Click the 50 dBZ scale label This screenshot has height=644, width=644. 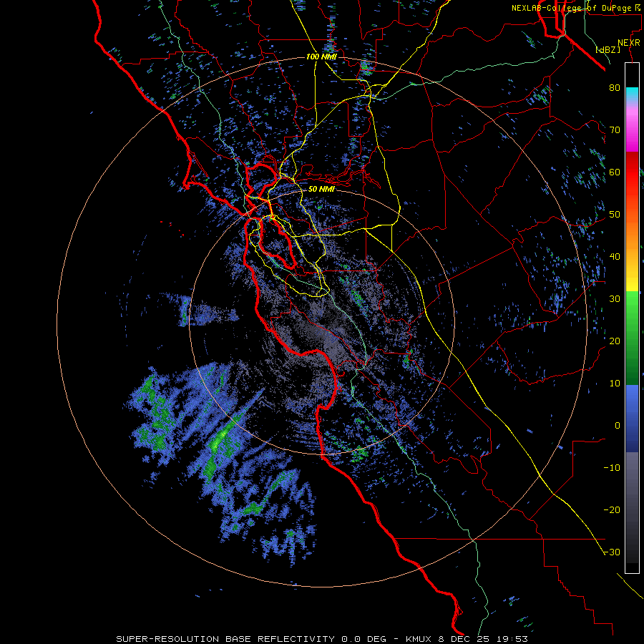615,215
